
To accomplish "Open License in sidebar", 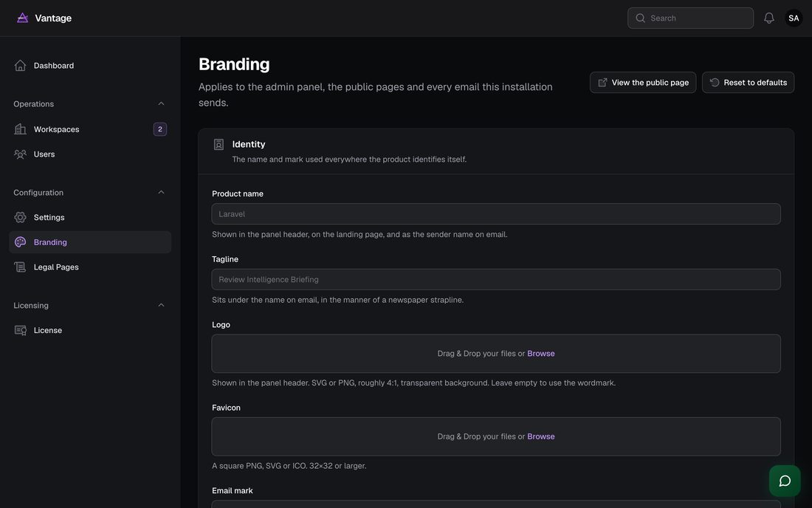I will coord(90,330).
